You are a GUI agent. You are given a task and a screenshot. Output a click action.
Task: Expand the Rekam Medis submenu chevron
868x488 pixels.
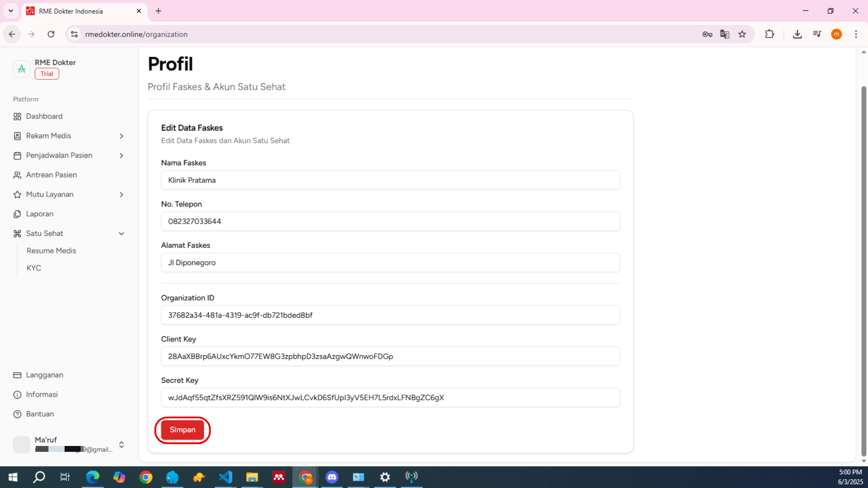pos(121,136)
